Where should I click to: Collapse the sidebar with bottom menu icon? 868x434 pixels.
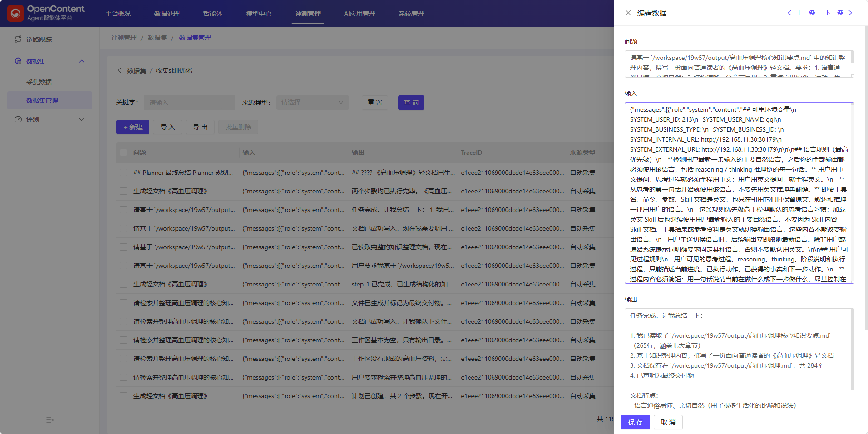[50, 420]
